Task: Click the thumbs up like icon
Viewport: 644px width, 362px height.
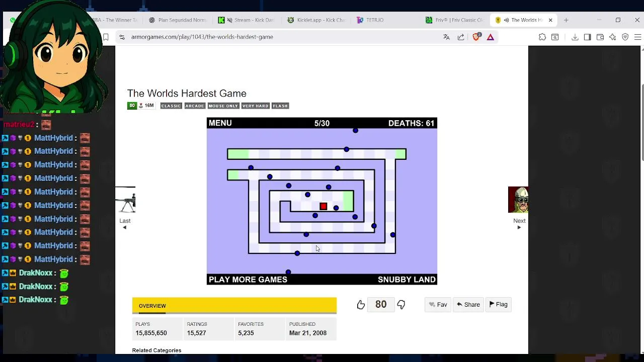Action: point(361,305)
